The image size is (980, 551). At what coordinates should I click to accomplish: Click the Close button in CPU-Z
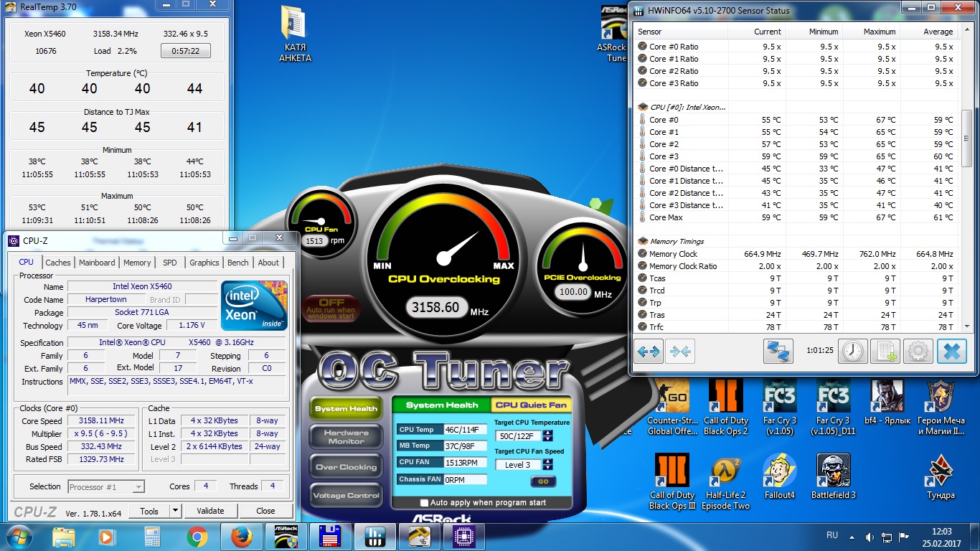coord(265,511)
